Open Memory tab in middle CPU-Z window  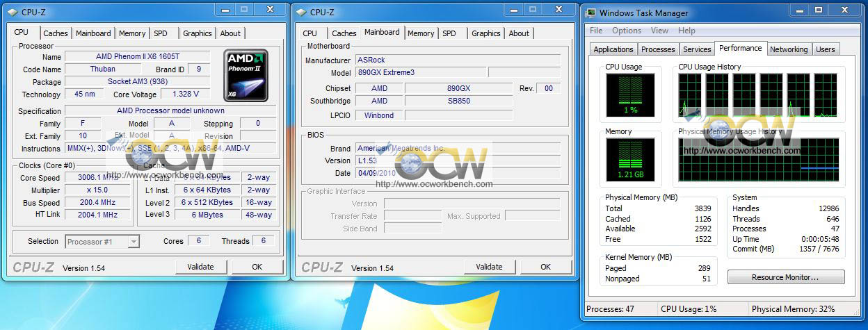click(421, 33)
